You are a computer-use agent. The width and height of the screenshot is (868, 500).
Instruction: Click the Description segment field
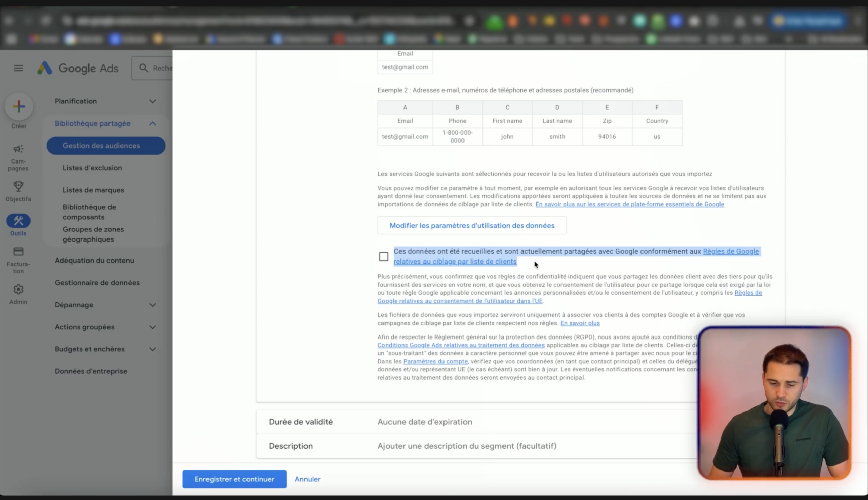click(467, 446)
